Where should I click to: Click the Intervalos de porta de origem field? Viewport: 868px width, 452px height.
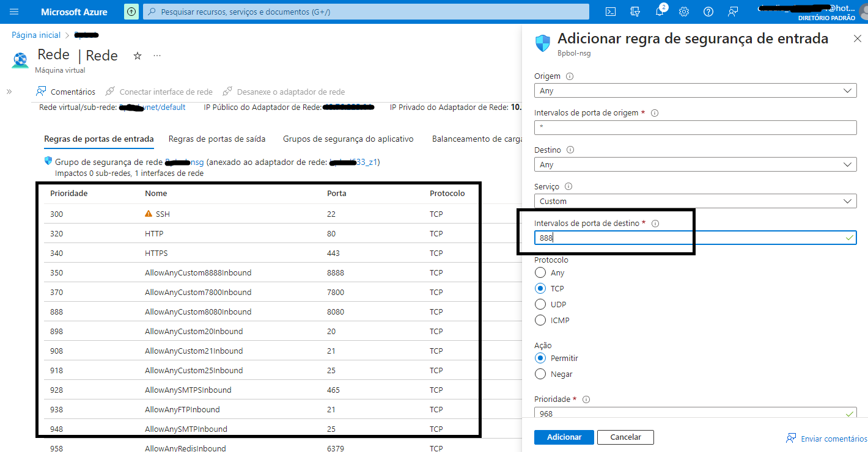695,128
